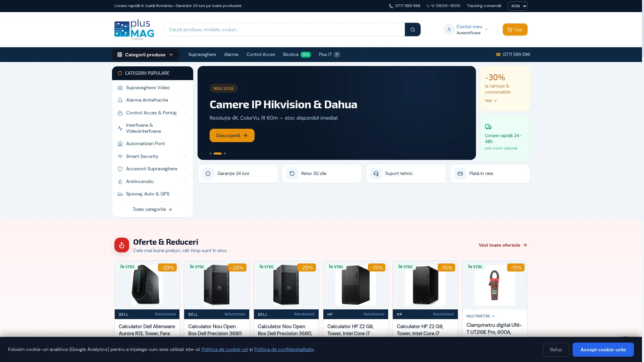Open Politica de cookie-uri link

[225, 349]
